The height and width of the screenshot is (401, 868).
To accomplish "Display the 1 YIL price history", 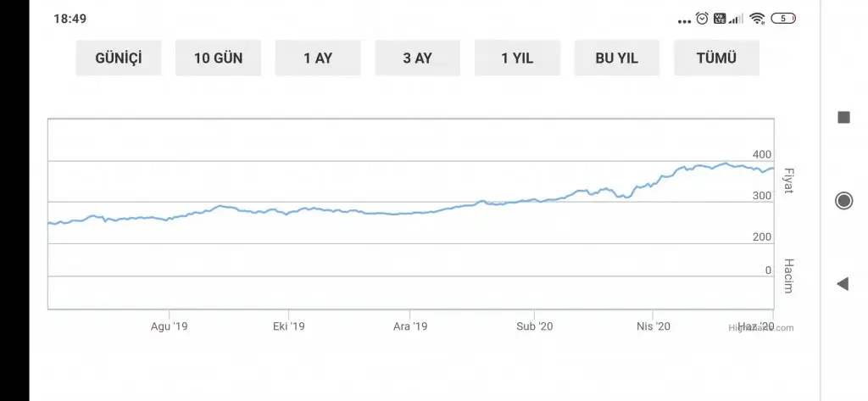I will coord(517,58).
